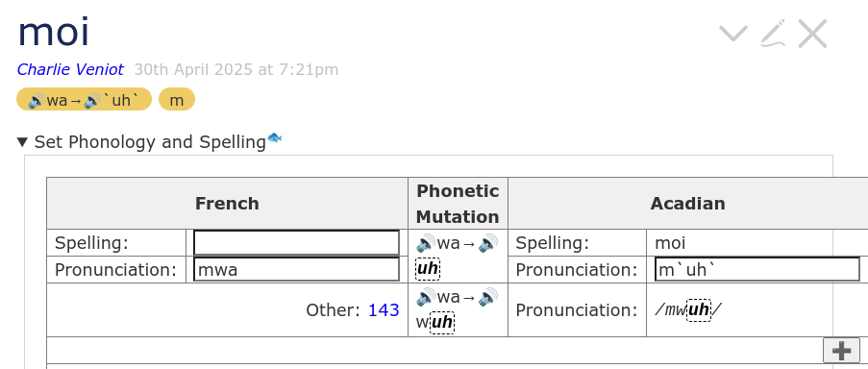
Task: Click dashed uh box in first mutation
Action: click(428, 269)
